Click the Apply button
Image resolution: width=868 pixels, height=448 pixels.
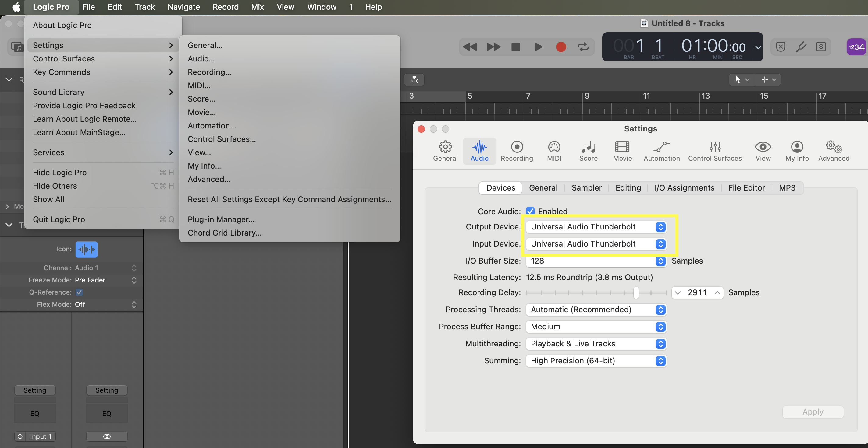point(813,412)
